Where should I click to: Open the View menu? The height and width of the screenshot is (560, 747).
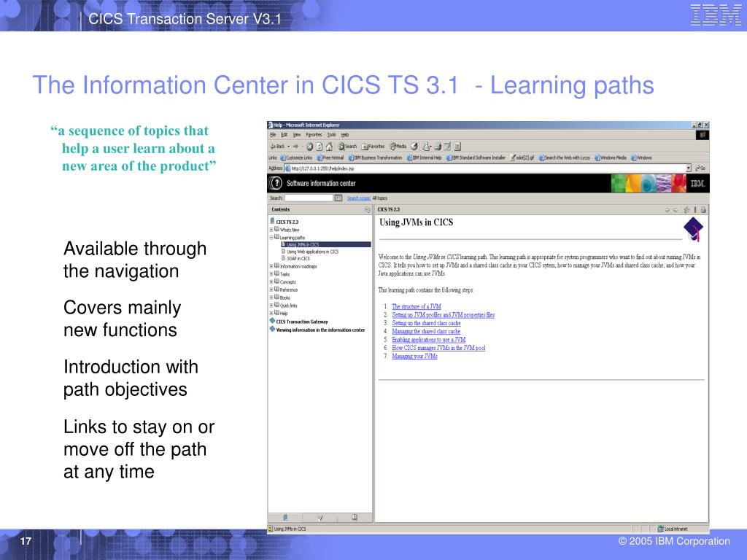[x=297, y=135]
